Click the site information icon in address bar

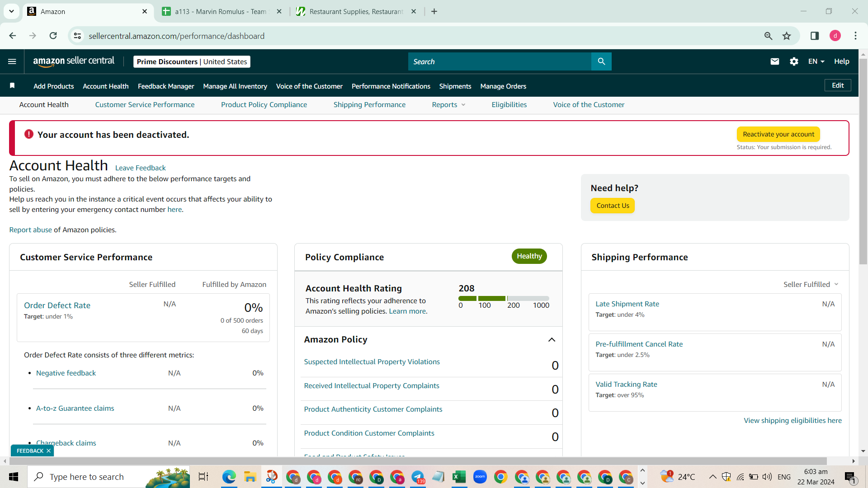77,36
